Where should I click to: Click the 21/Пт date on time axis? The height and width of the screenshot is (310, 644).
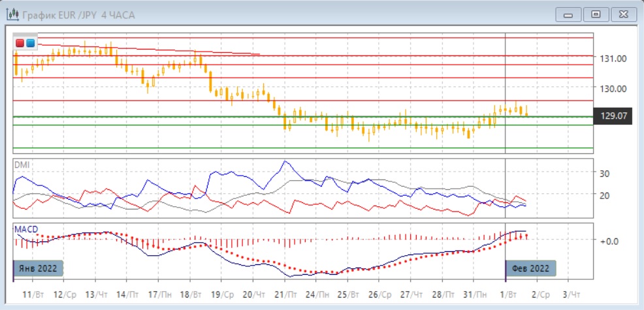[x=285, y=295]
